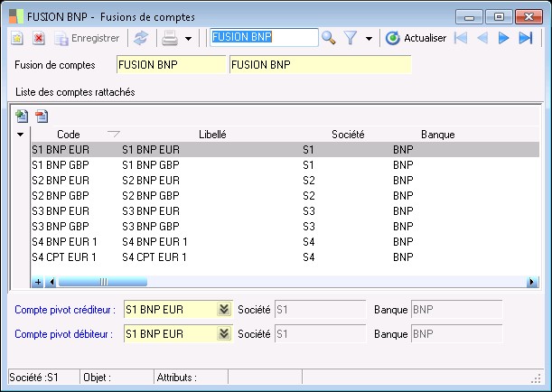Image resolution: width=552 pixels, height=392 pixels.
Task: Open the Compte pivot débiteur dropdown
Action: click(224, 333)
